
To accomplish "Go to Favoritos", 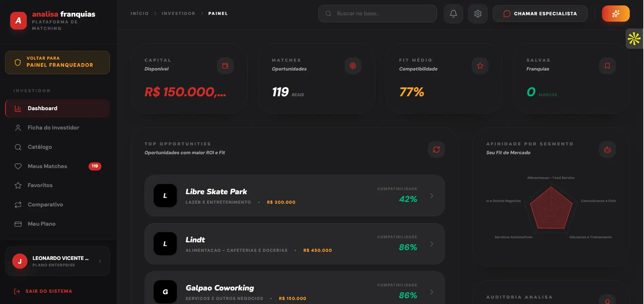I will tap(57, 185).
